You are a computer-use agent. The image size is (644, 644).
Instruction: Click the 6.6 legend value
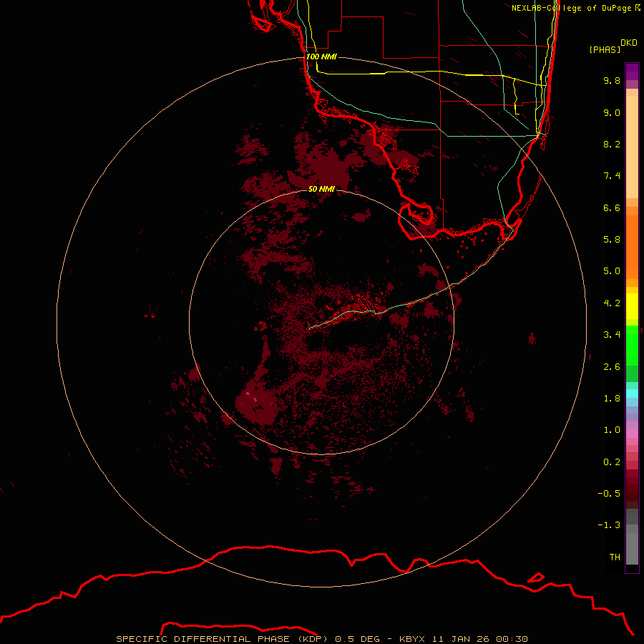(x=612, y=208)
